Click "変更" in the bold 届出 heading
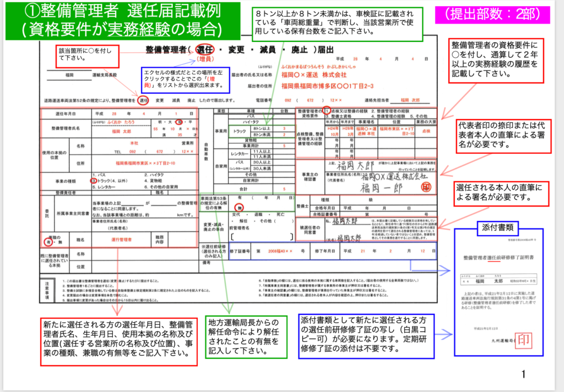 point(236,50)
